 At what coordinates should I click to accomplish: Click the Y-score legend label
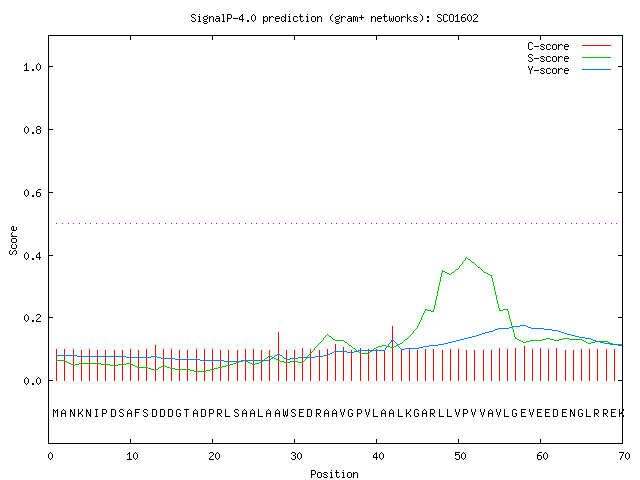[x=548, y=70]
